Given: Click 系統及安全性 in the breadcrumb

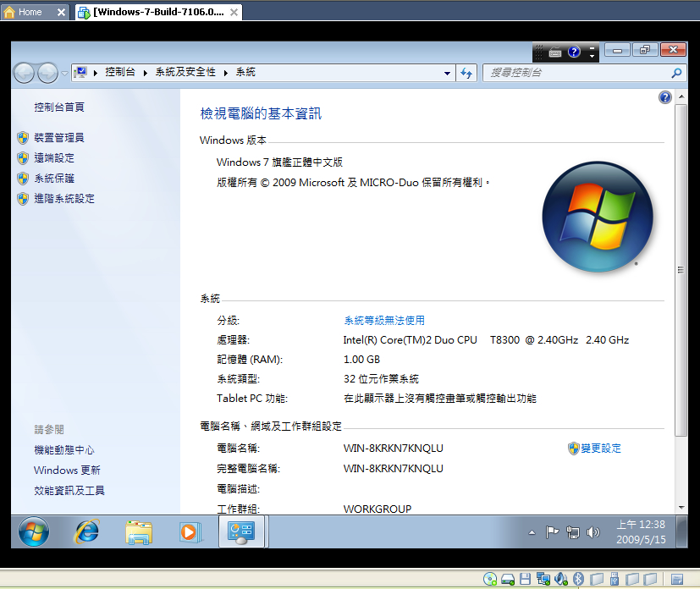Looking at the screenshot, I should click(185, 72).
